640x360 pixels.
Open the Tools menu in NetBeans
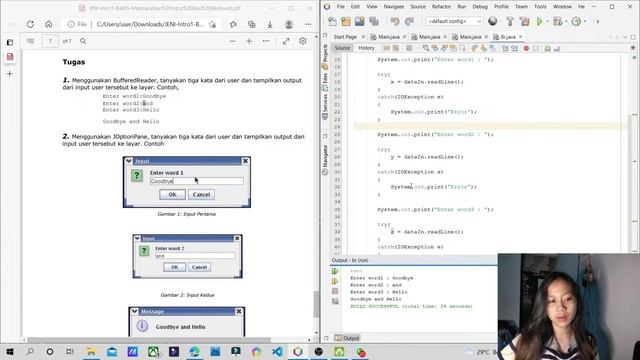[540, 7]
